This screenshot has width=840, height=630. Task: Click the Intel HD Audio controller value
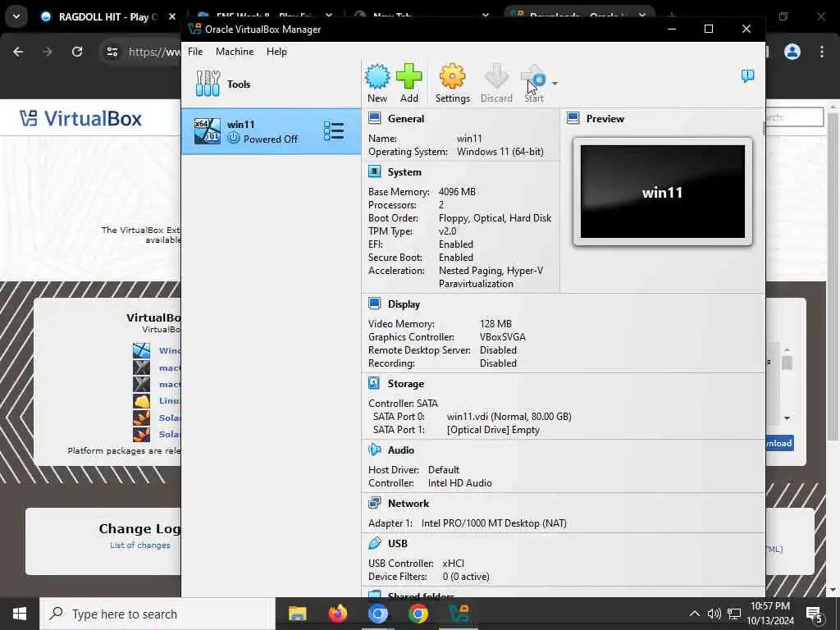tap(459, 483)
